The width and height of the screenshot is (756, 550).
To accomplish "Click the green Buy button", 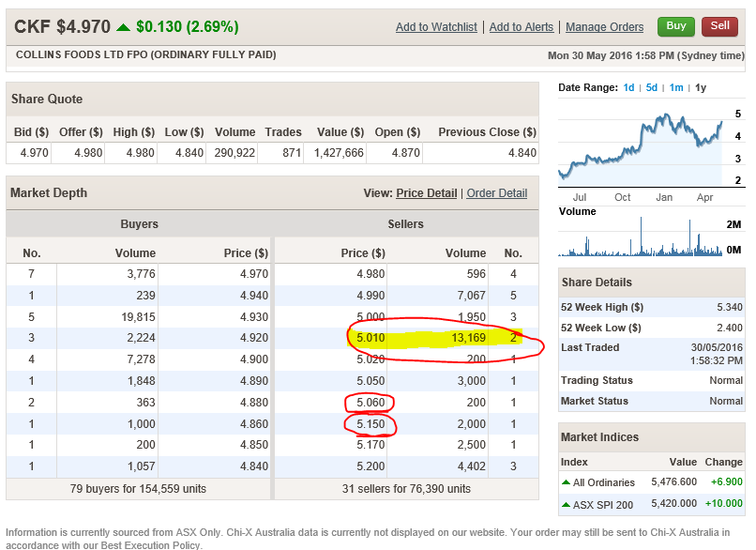I will [x=676, y=26].
